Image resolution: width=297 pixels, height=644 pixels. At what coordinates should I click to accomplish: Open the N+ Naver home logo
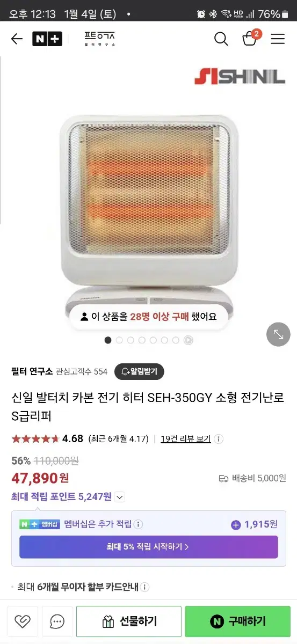point(47,39)
